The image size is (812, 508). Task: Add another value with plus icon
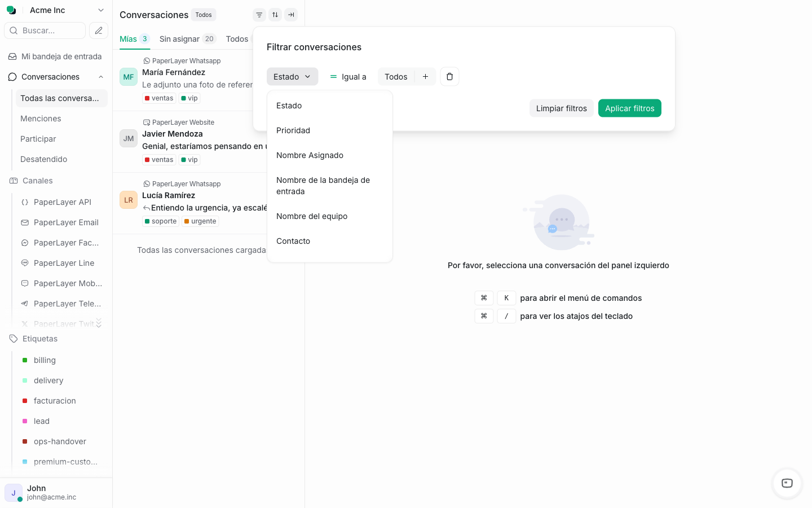pos(425,77)
